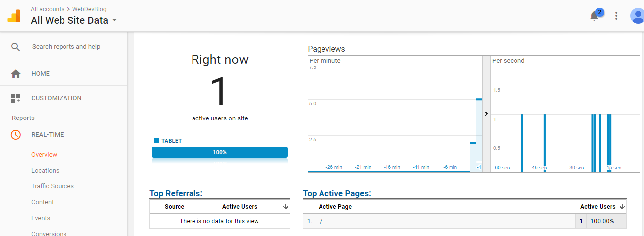Open the Locations report

pos(45,171)
